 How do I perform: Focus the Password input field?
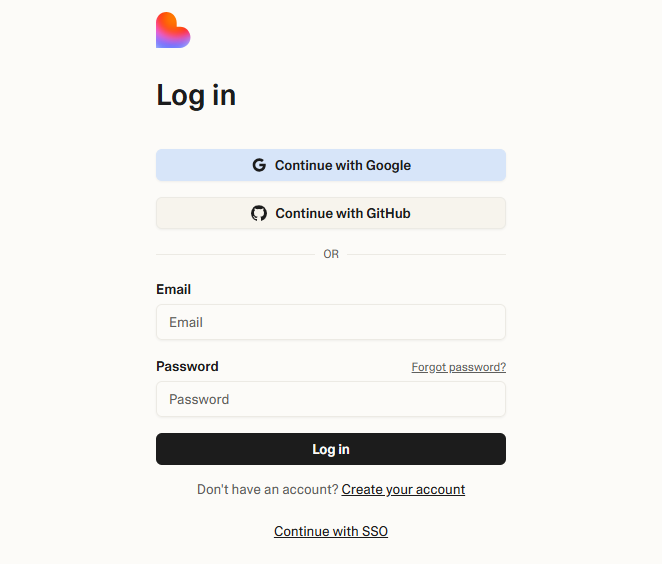331,399
